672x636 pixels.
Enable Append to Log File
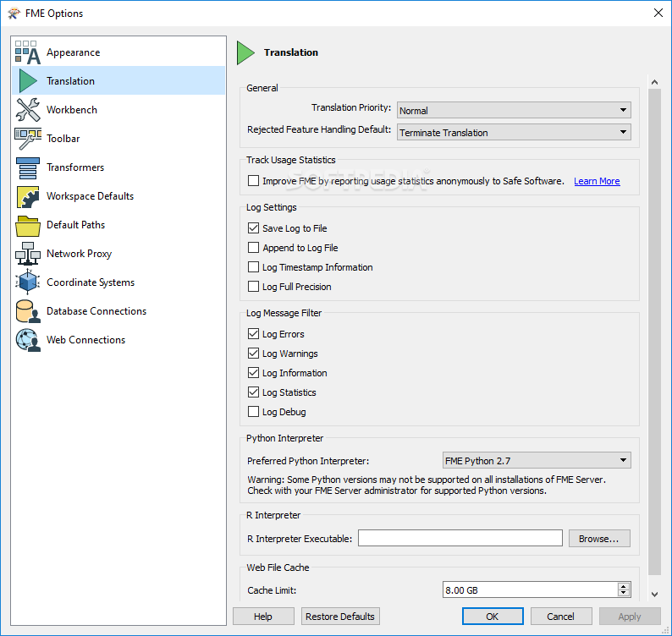pos(253,248)
